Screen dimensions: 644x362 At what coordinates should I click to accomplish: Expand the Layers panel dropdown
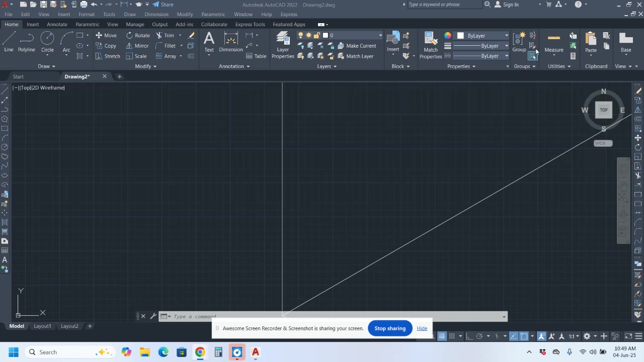pos(327,66)
